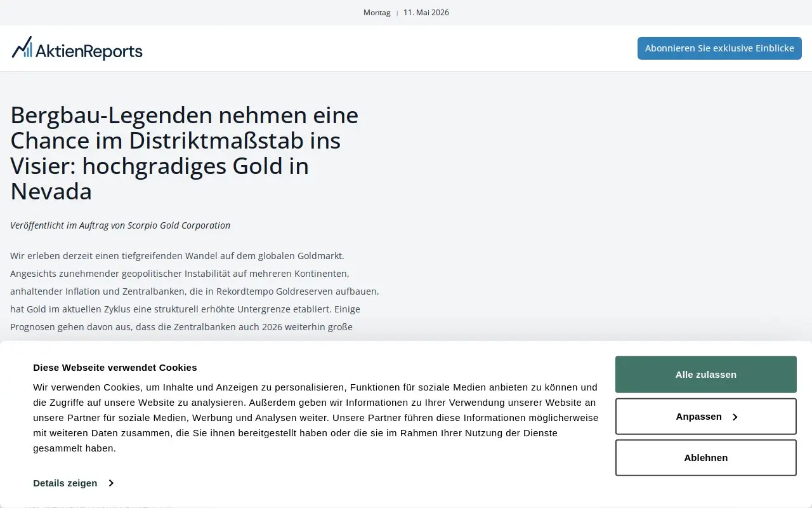Click the weekday text 'Montag'
Image resolution: width=812 pixels, height=508 pixels.
coord(377,13)
